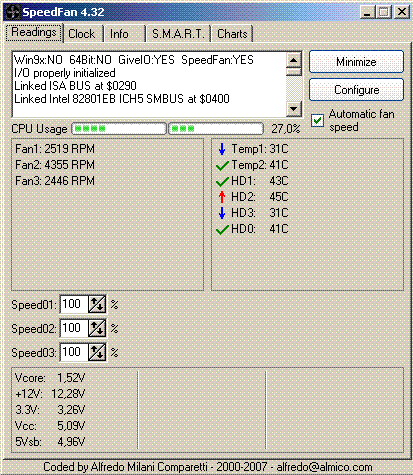
Task: Click the log line starting 'Win9x:NO'
Action: tap(134, 60)
